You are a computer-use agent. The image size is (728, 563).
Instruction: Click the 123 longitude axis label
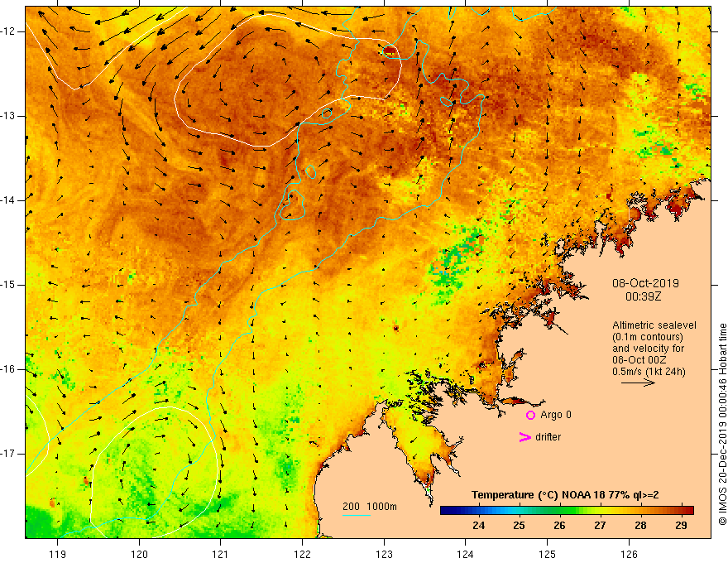tap(384, 554)
